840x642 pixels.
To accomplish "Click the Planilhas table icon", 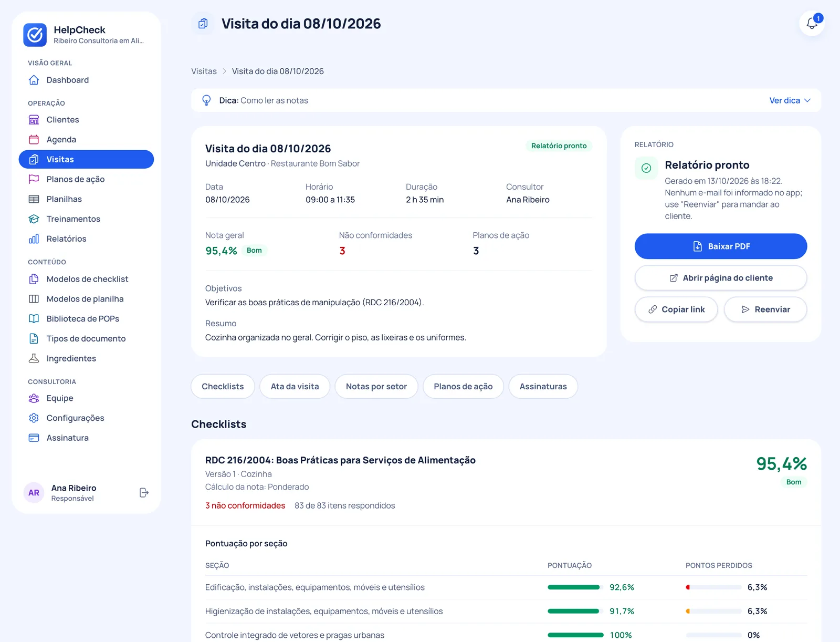I will [x=34, y=199].
